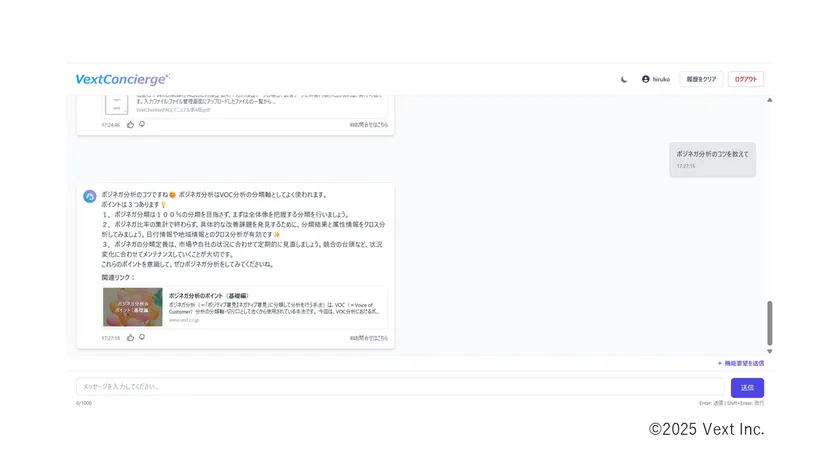Click the bot avatar next to ポジネガ reply

tap(89, 197)
